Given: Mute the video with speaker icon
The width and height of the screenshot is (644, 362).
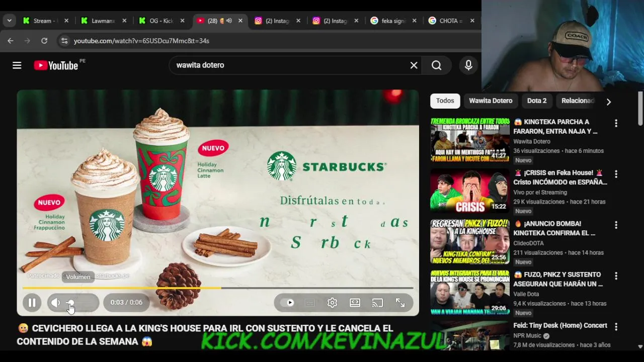Looking at the screenshot, I should tap(56, 303).
